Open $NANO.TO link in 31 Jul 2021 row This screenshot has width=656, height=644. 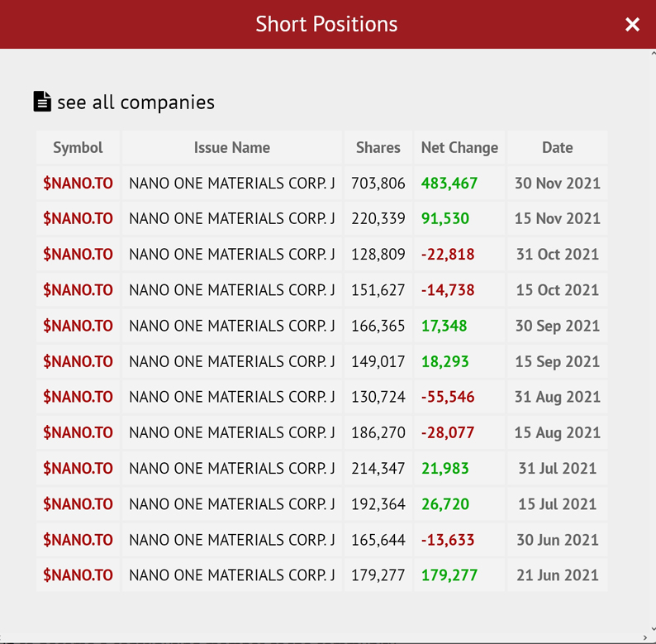[78, 468]
